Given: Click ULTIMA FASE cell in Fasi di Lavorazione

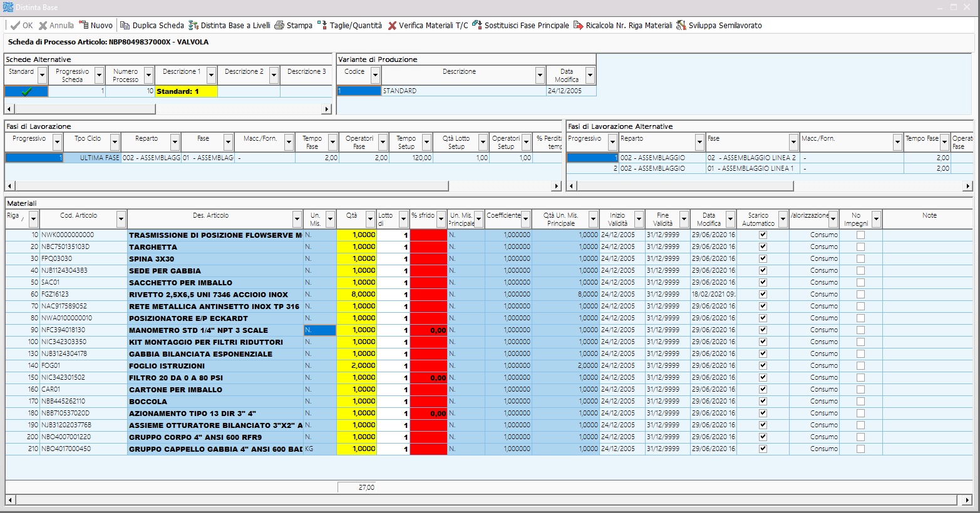Looking at the screenshot, I should click(x=93, y=158).
